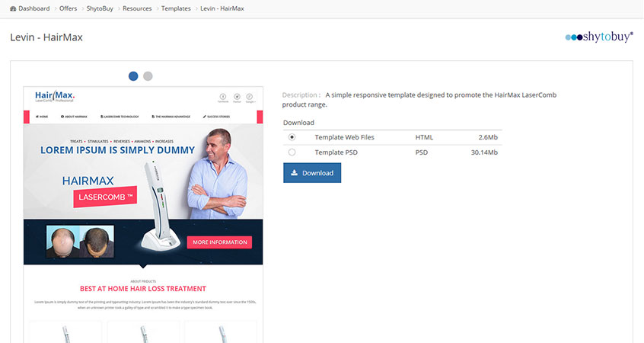Click the 'Levin - HairMax' page title
Image resolution: width=644 pixels, height=343 pixels.
tap(46, 37)
